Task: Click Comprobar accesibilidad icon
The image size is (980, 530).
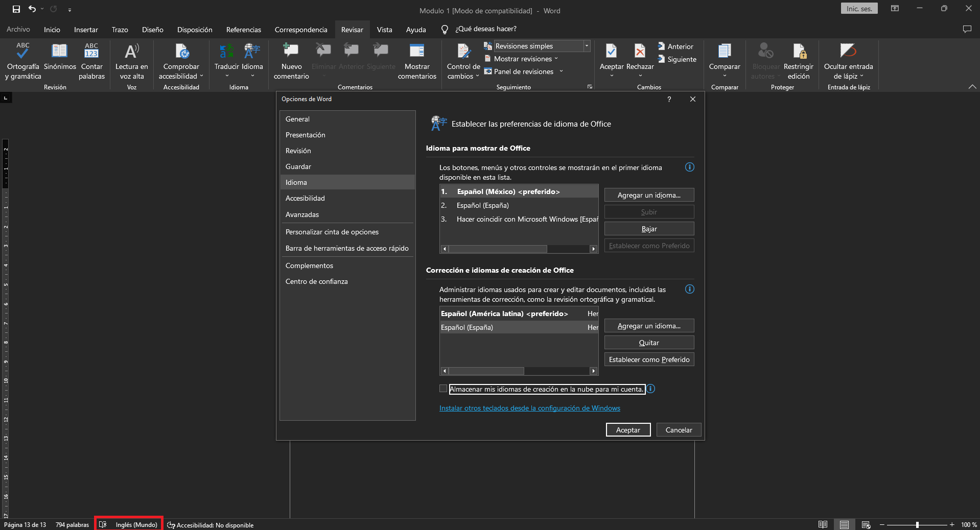Action: (x=181, y=61)
